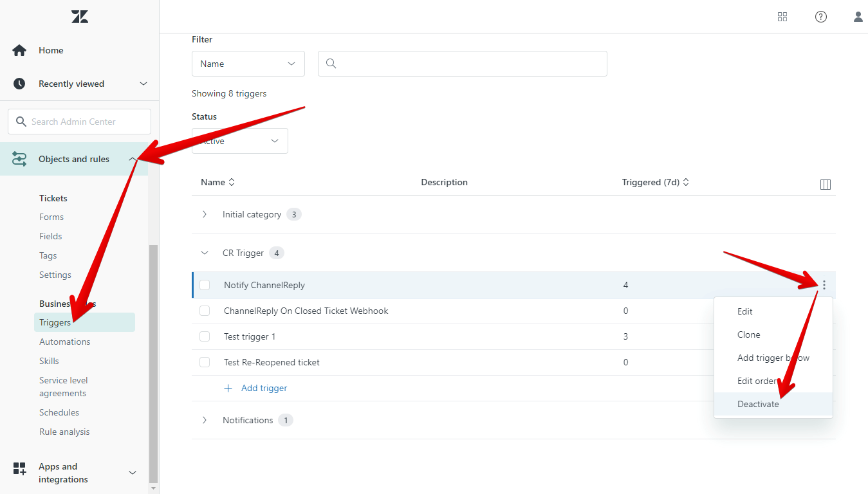Open Skills in the sidebar
This screenshot has width=868, height=494.
point(49,361)
